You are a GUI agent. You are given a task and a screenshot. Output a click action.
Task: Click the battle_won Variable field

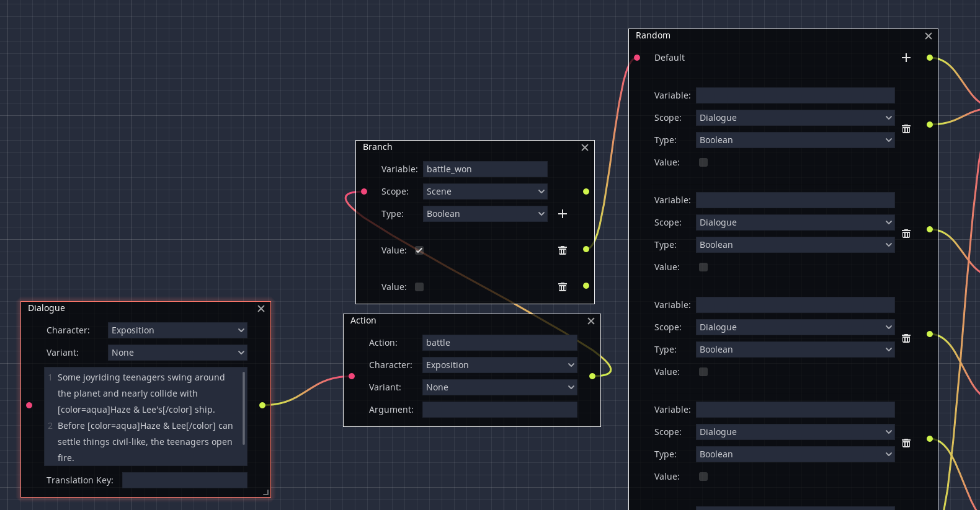[x=485, y=169]
